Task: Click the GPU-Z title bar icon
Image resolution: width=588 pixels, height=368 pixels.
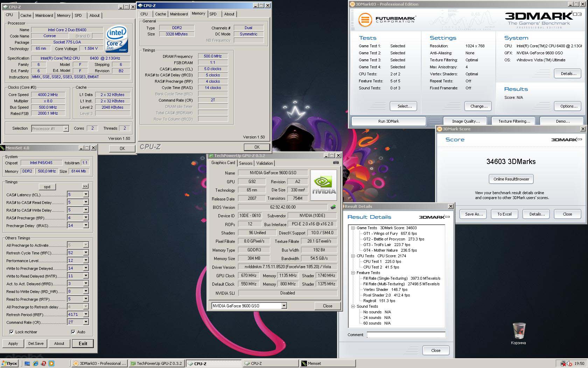Action: tap(211, 156)
